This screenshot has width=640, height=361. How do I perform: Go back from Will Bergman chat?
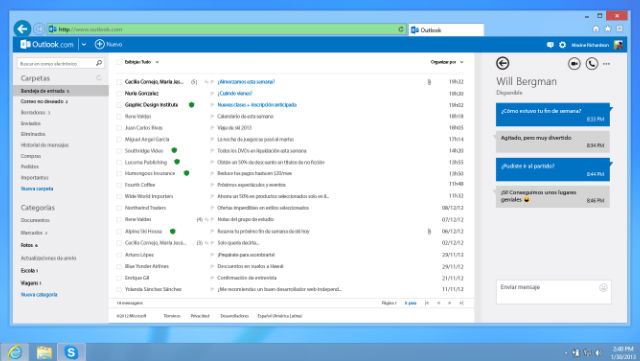click(502, 63)
